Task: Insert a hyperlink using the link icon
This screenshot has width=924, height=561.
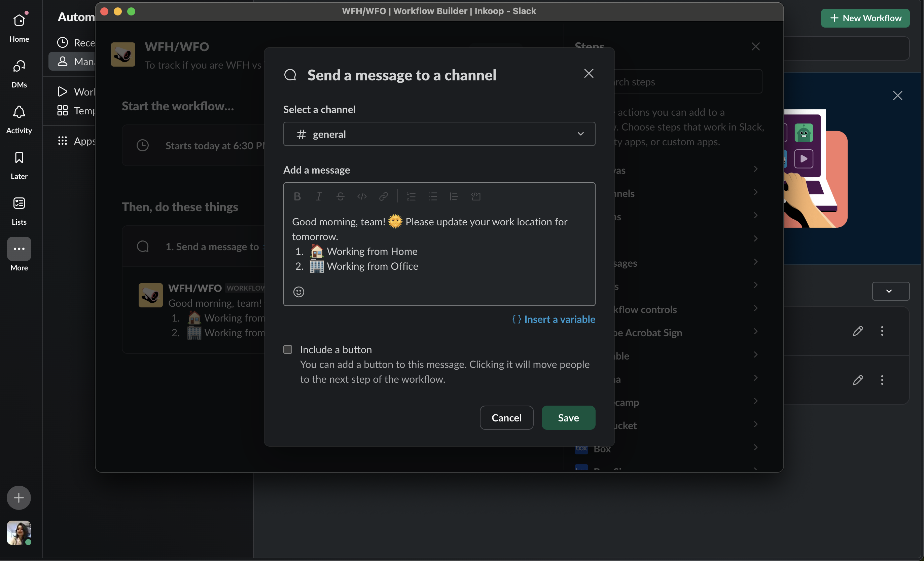Action: pos(383,196)
